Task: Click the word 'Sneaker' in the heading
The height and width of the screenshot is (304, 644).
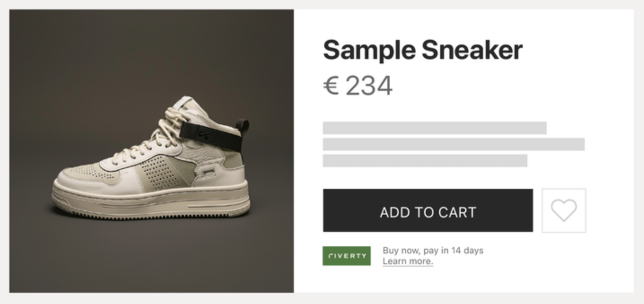Action: click(472, 50)
